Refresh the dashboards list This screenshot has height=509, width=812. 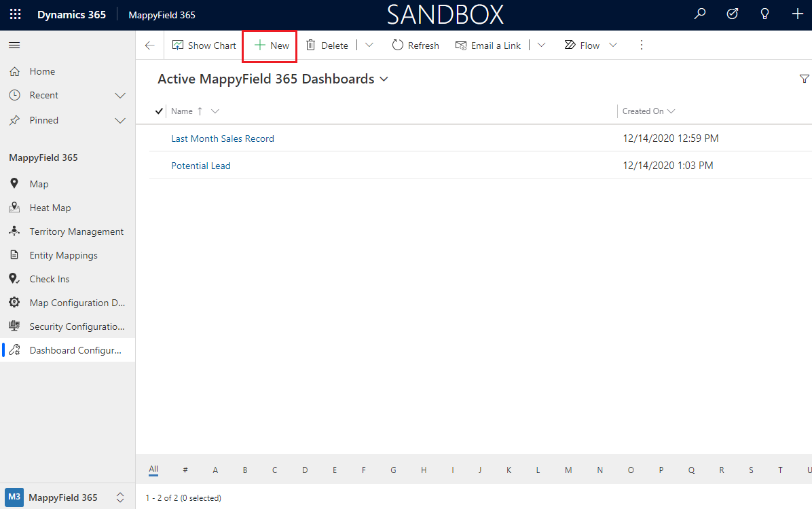416,45
